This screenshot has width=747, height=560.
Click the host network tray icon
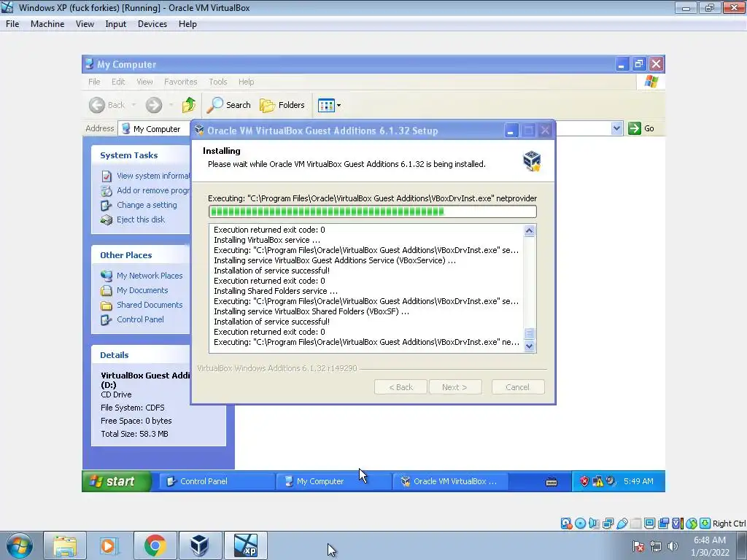pos(656,546)
